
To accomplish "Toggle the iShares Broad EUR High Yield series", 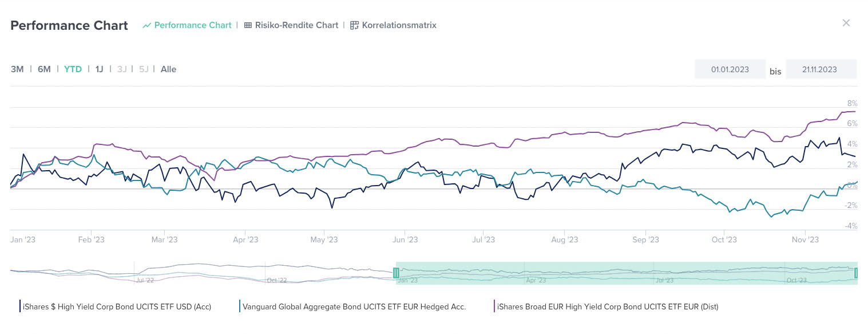I will tap(607, 307).
